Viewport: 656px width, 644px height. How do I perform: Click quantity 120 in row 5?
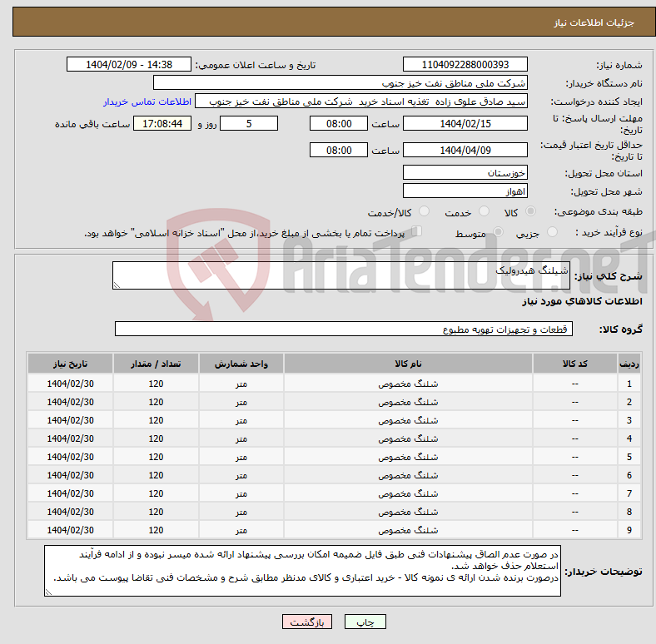click(x=156, y=457)
